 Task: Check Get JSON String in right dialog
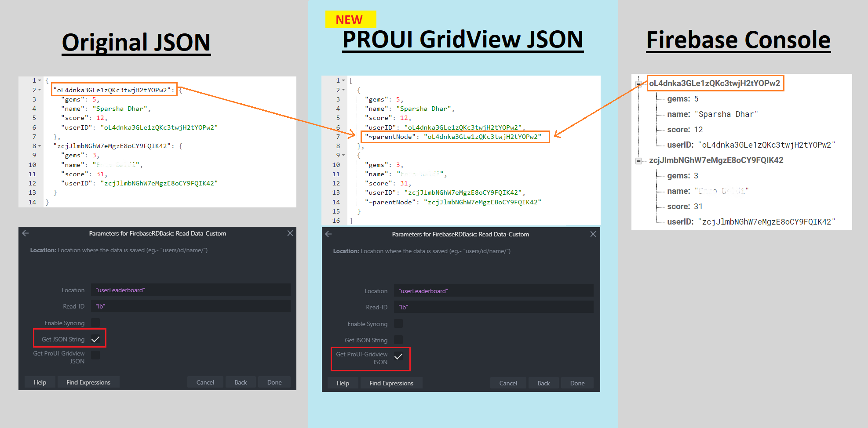pyautogui.click(x=398, y=340)
